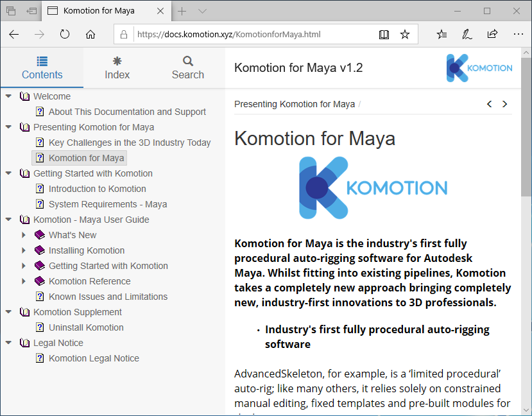The width and height of the screenshot is (532, 416).
Task: Click the browser forward arrow
Action: [39, 34]
